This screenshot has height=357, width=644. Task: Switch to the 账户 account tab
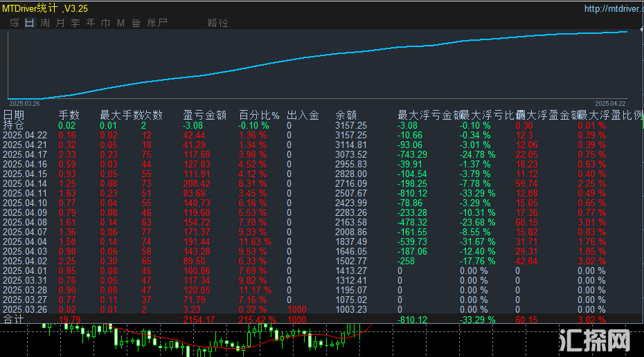157,23
